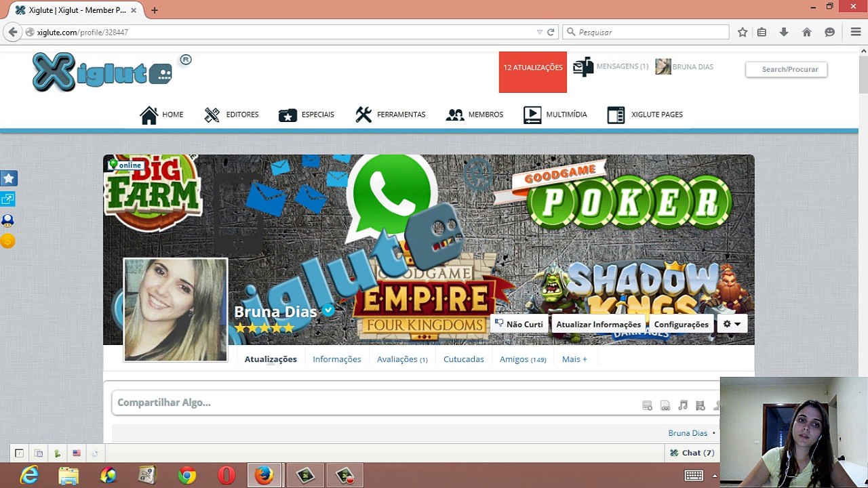This screenshot has height=488, width=868.
Task: Click the mushroom game sidebar icon
Action: [x=8, y=220]
